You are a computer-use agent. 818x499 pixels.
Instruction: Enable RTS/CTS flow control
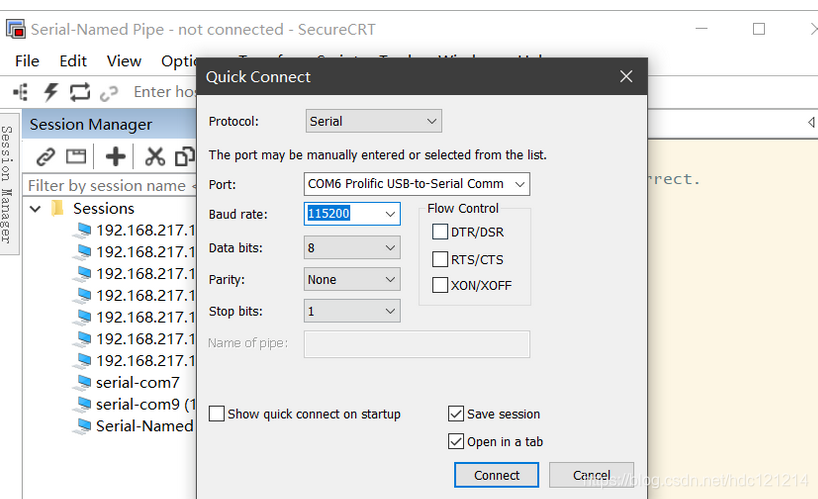pyautogui.click(x=440, y=259)
